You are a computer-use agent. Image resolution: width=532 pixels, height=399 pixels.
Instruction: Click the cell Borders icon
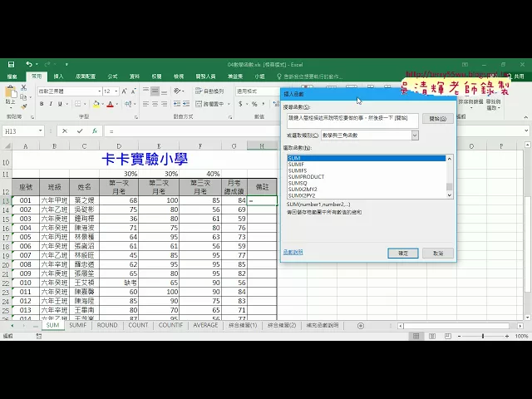coord(77,104)
